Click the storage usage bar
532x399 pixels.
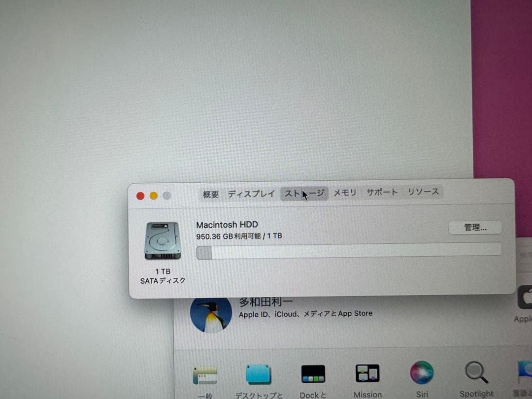[x=345, y=252]
